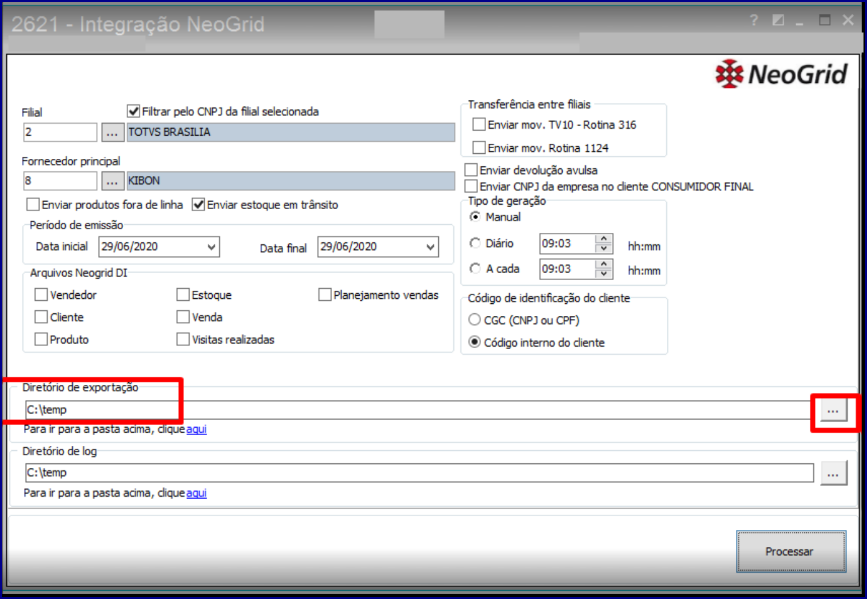Click the Diário time field
The height and width of the screenshot is (599, 867).
click(x=568, y=244)
